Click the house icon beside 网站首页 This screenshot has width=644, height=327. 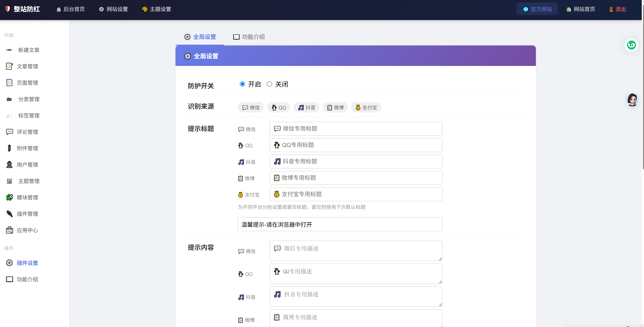[569, 9]
